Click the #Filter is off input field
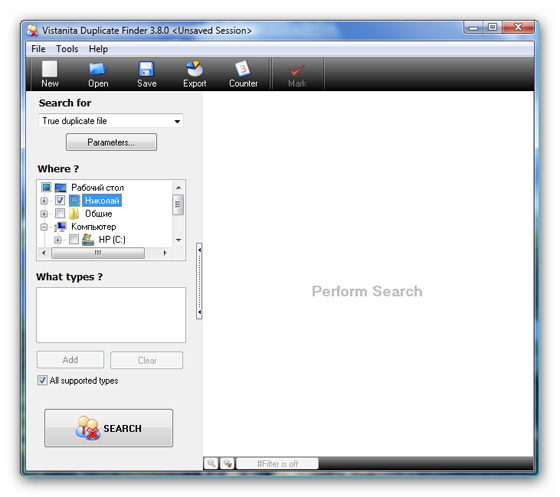560x497 pixels. click(x=278, y=464)
